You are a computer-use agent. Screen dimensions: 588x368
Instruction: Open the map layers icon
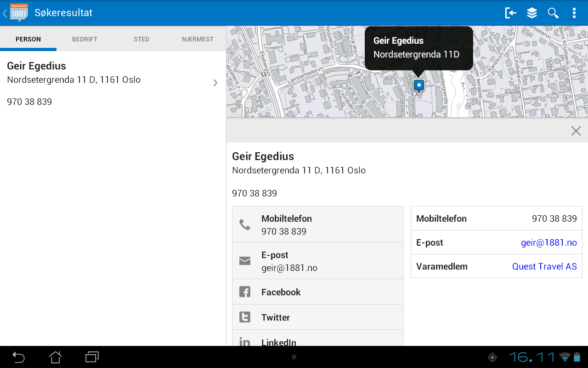point(532,13)
